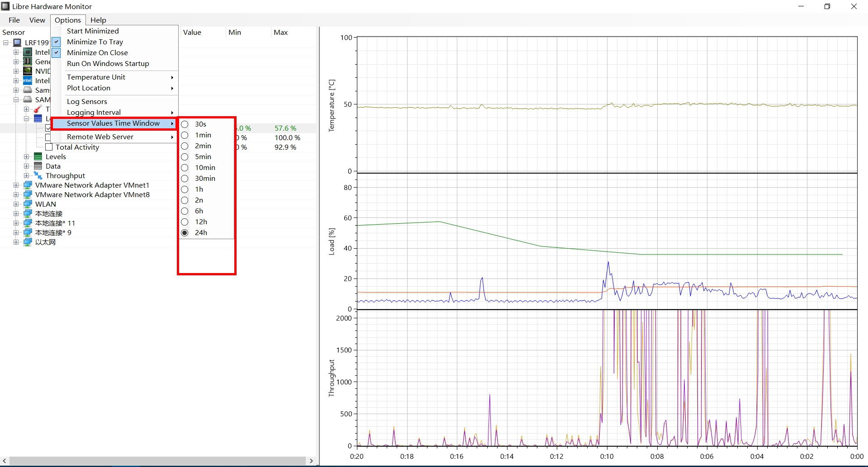Viewport: 868px width, 467px height.
Task: Open the Plot Location submenu
Action: pyautogui.click(x=114, y=88)
